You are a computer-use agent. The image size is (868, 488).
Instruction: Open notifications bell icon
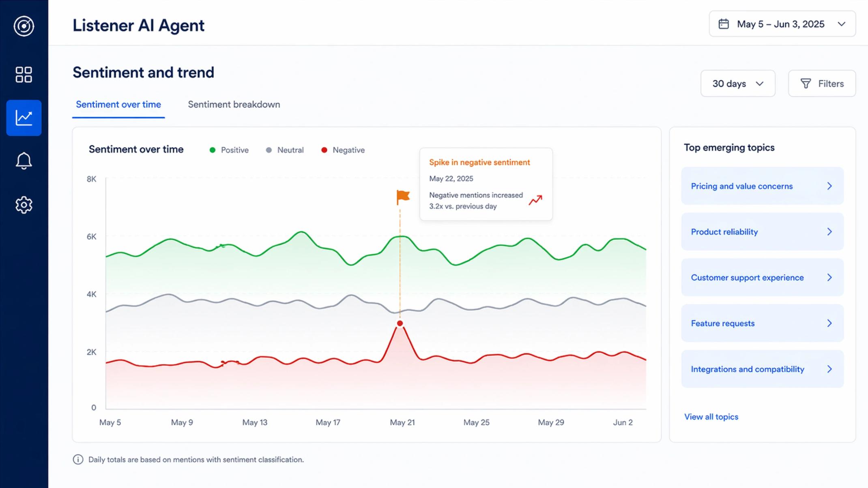click(x=24, y=161)
